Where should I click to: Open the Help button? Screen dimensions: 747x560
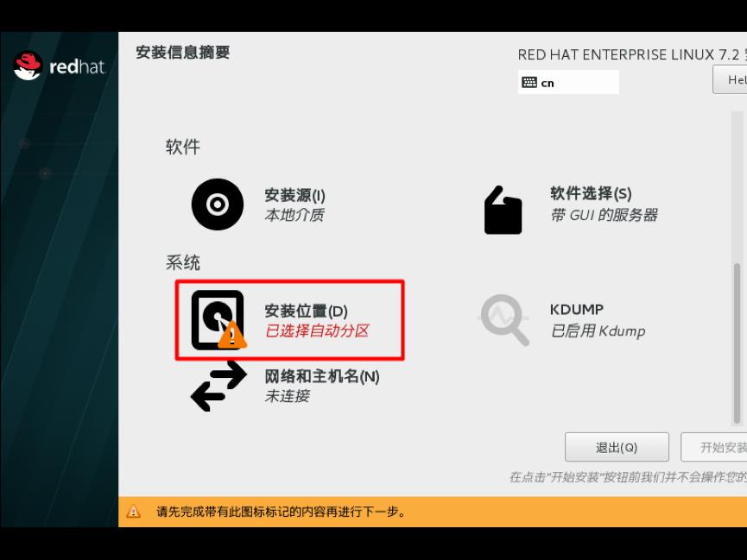730,79
